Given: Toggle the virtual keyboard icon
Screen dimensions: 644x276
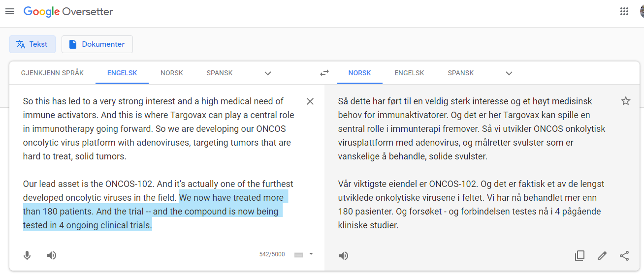Looking at the screenshot, I should point(298,254).
